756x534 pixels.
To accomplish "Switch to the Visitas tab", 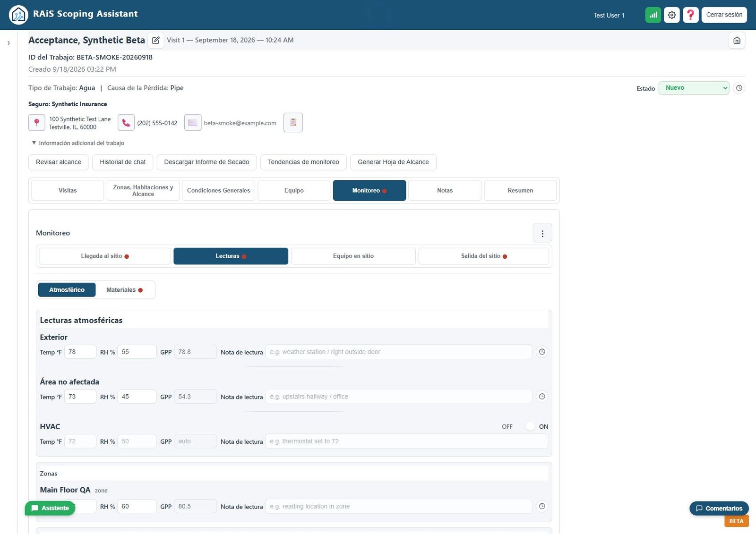I will pos(68,190).
